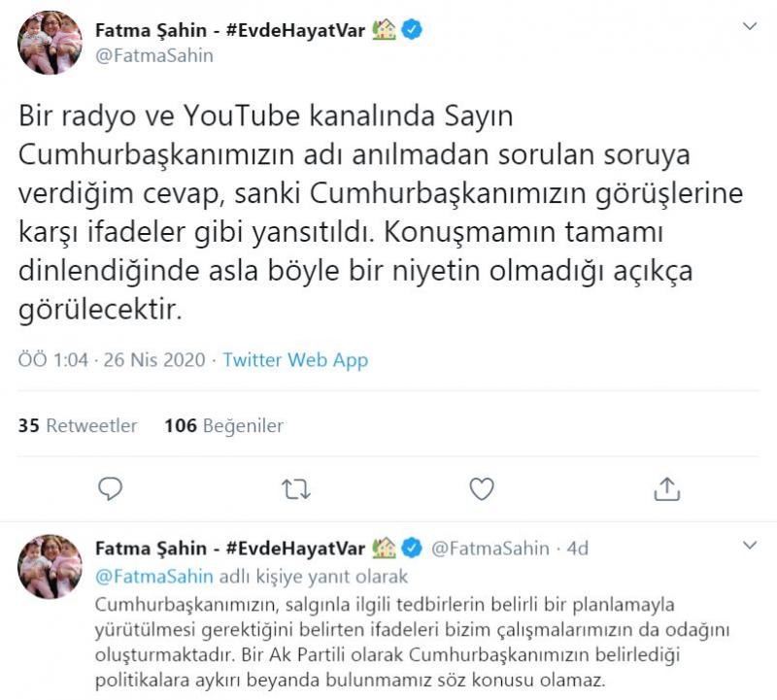Open Fatma Şahin name on reply tweet
This screenshot has height=700, width=777.
(x=151, y=549)
